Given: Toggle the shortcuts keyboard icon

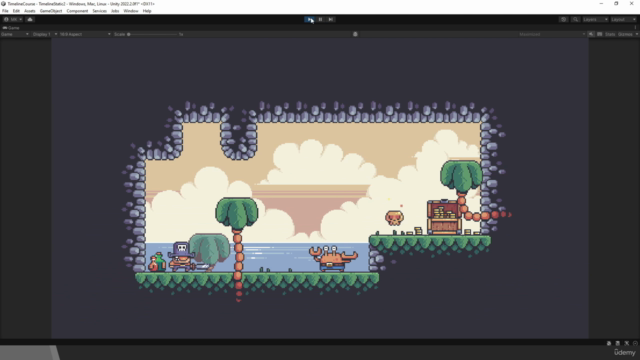Looking at the screenshot, I should click(600, 34).
